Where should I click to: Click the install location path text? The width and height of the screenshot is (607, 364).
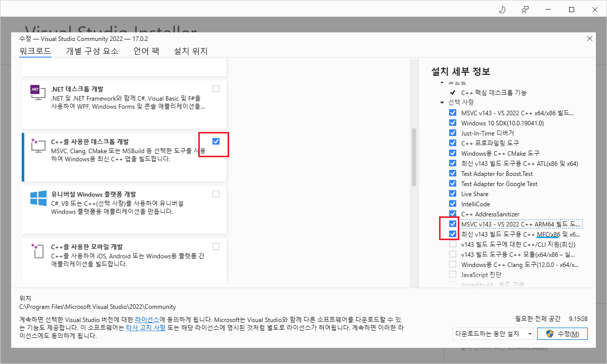tap(98, 307)
